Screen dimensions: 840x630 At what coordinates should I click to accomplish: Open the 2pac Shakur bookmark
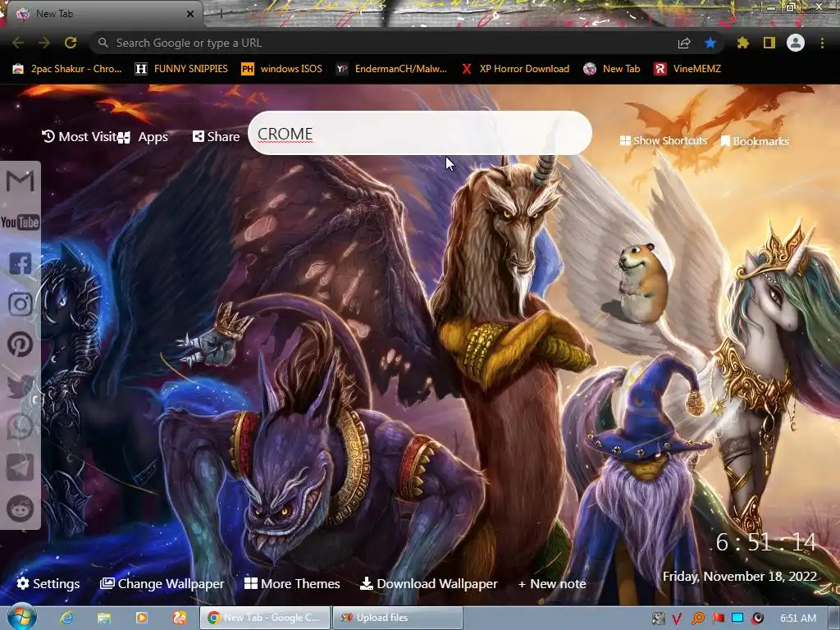[x=67, y=69]
